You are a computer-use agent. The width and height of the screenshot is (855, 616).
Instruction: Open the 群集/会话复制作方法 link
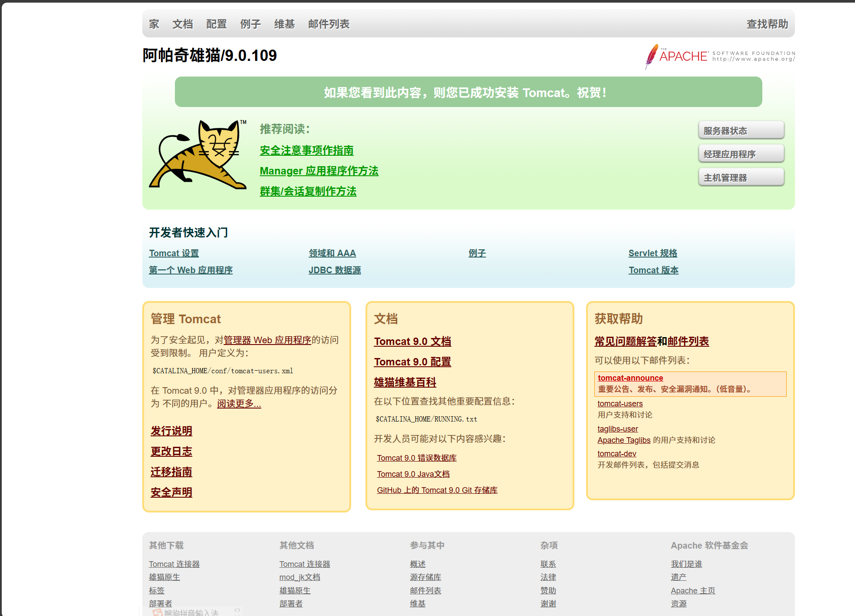click(308, 191)
